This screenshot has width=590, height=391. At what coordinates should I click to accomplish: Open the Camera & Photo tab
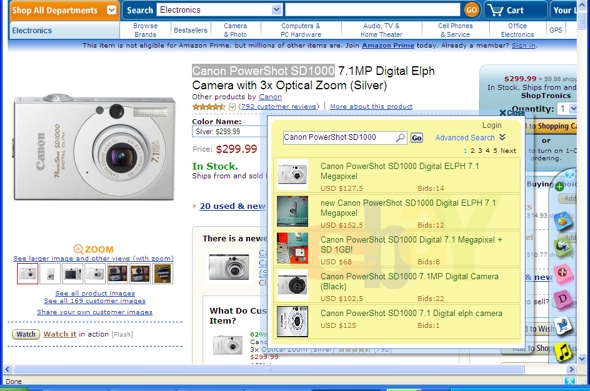[236, 30]
